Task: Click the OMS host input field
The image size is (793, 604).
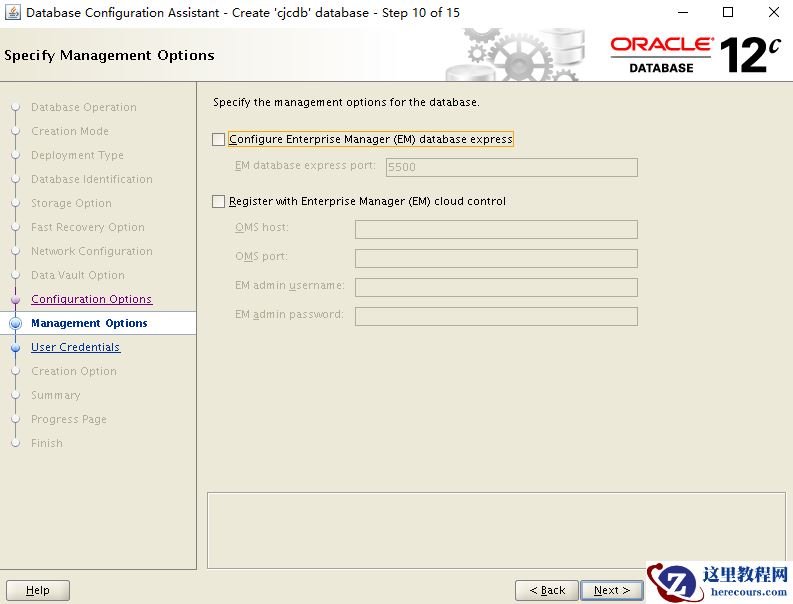Action: pos(496,229)
